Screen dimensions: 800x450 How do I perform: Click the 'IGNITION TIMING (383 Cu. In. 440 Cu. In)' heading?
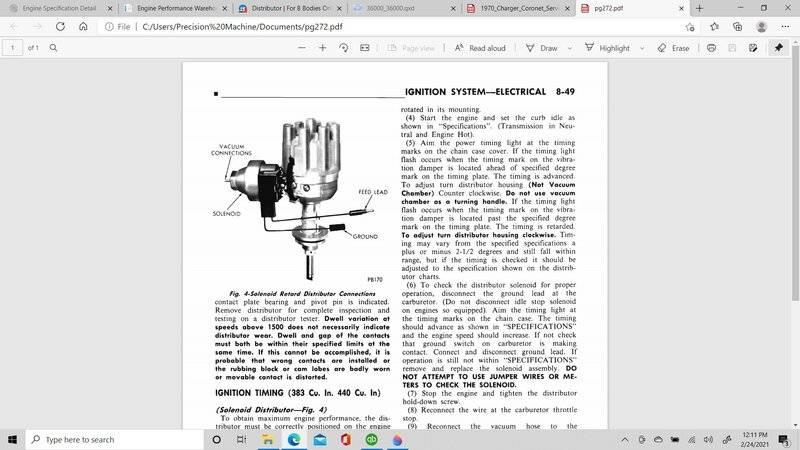tap(297, 393)
